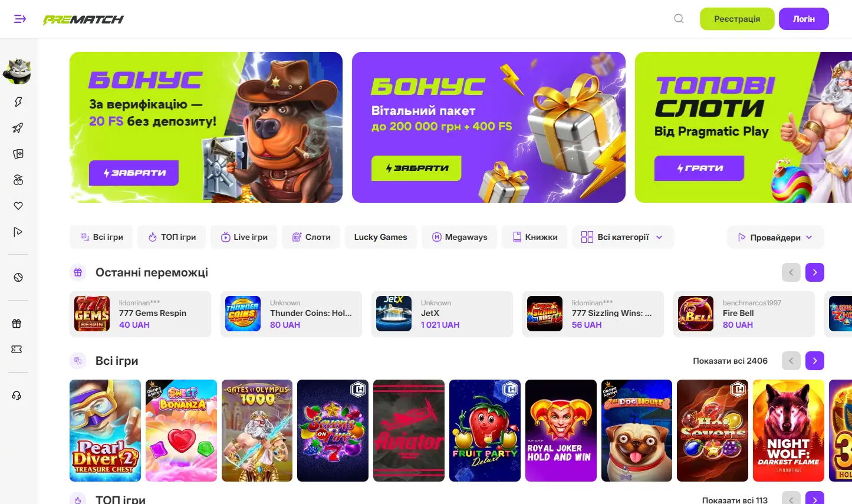Select the Megaways category tab

[x=459, y=237]
